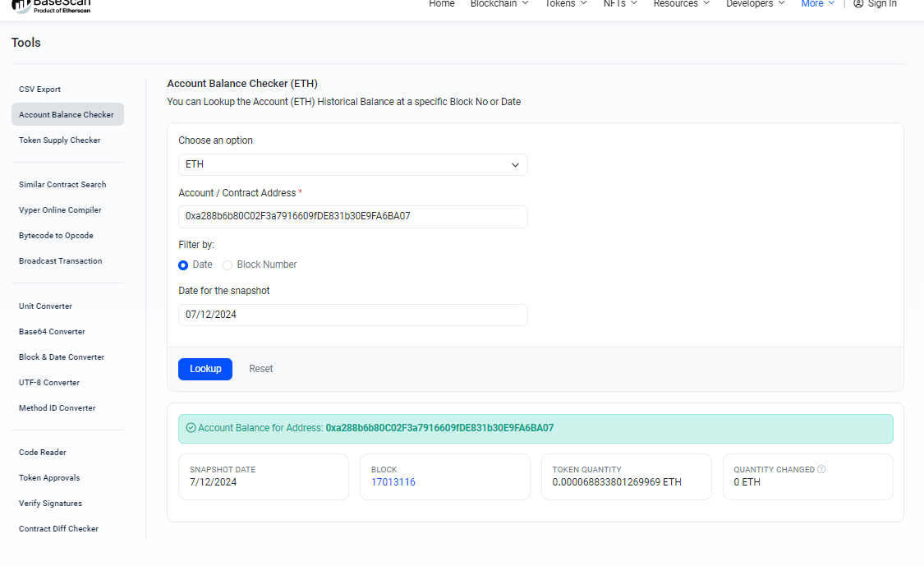Open Method ID Converter tool
The width and height of the screenshot is (924, 566).
[x=57, y=407]
